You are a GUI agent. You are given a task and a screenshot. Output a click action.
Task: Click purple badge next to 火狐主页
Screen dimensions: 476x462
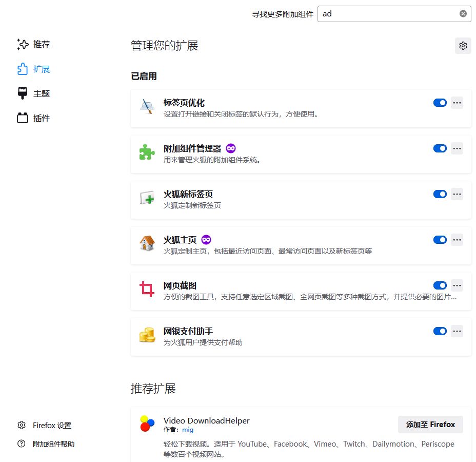206,240
